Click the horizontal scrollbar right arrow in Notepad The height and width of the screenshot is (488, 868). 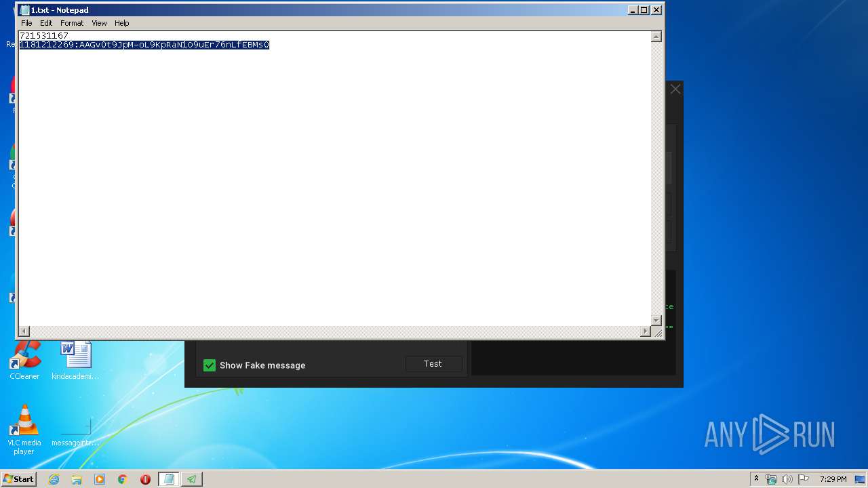click(646, 331)
